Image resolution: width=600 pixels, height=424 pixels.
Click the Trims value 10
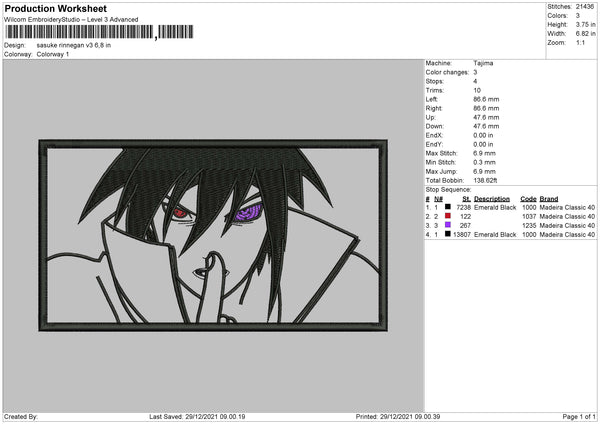click(x=477, y=90)
